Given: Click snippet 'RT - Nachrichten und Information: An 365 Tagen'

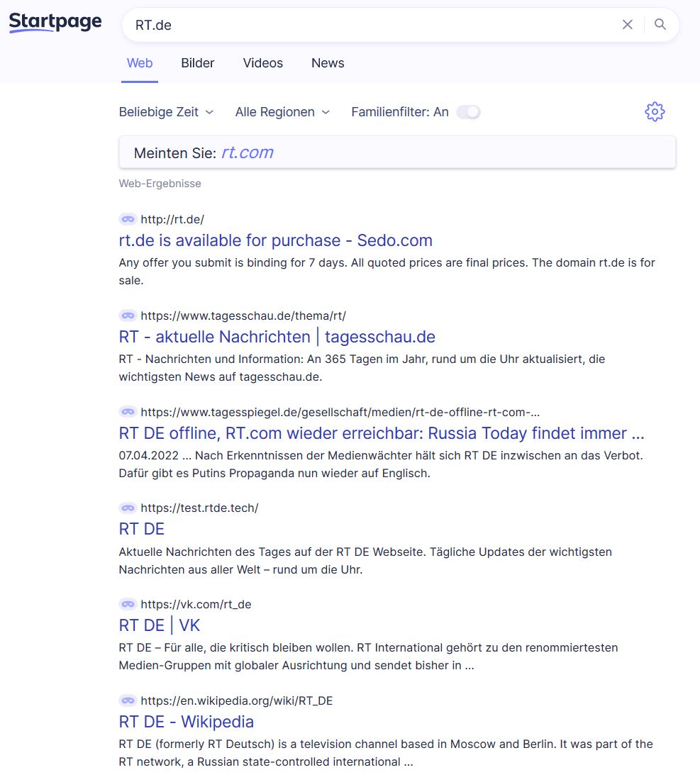Looking at the screenshot, I should coord(362,368).
